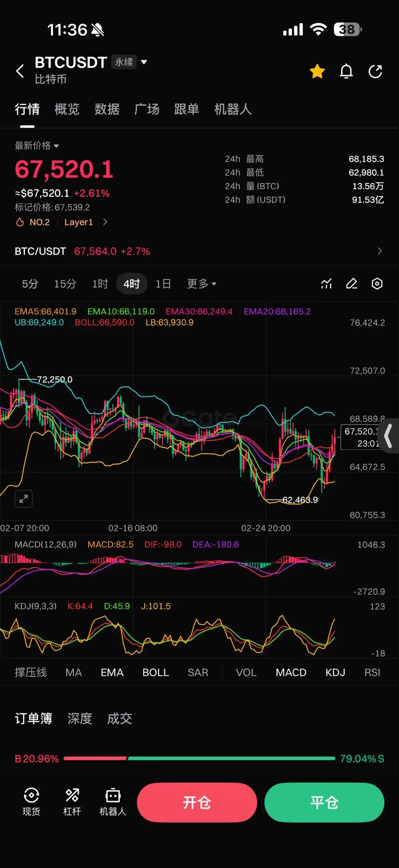Tap the 标记价格 67,539.2 text
The image size is (399, 868).
(x=52, y=207)
